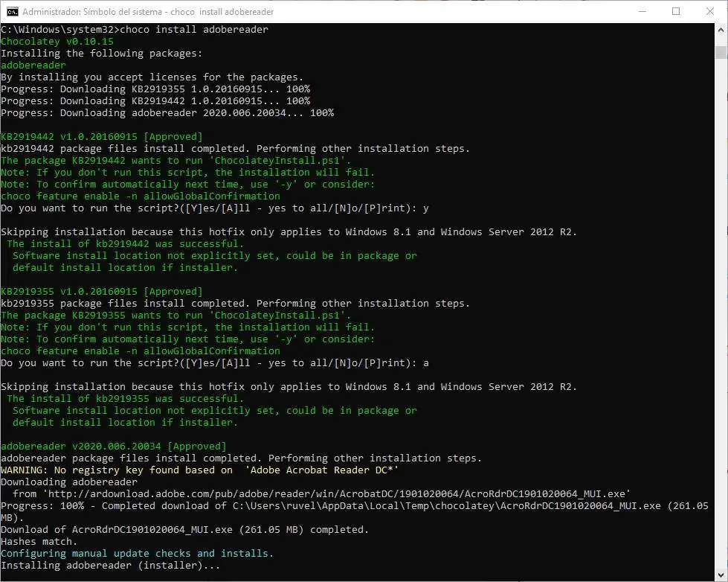Viewport: 728px width, 582px height.
Task: Click the 'choco install adobereader' command line
Action: click(x=135, y=29)
